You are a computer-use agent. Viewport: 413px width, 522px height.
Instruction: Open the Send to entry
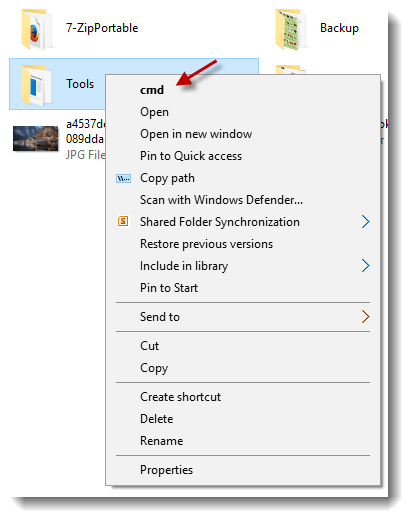243,317
